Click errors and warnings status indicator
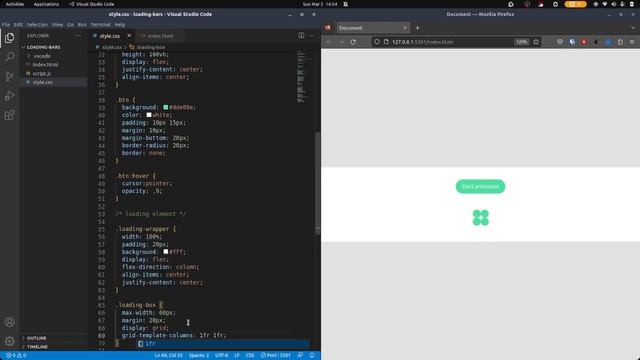 point(16,356)
